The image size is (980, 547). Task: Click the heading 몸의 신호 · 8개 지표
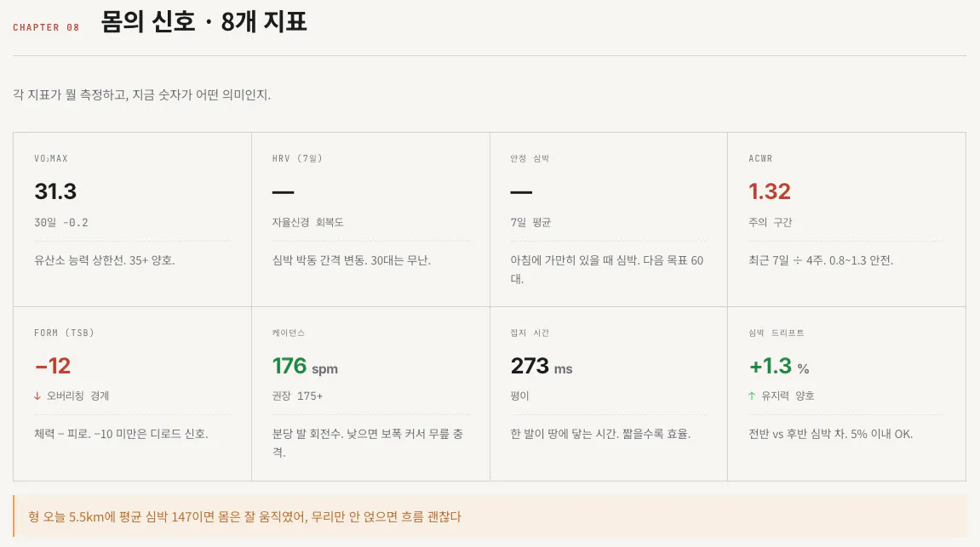203,22
